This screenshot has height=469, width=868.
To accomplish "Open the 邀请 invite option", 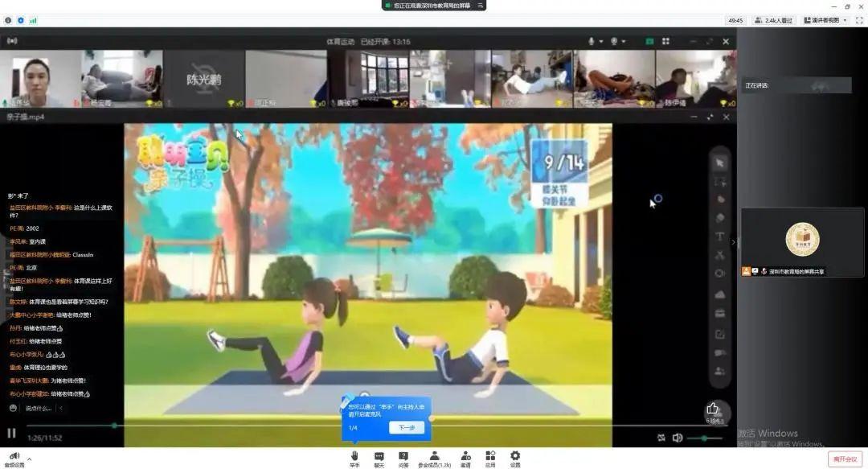I will pos(465,457).
